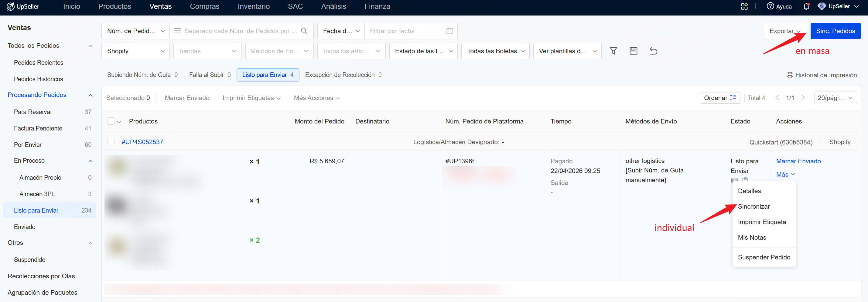Focus the Núm. de Pedidos search field
The width and height of the screenshot is (868, 302).
coord(241,31)
